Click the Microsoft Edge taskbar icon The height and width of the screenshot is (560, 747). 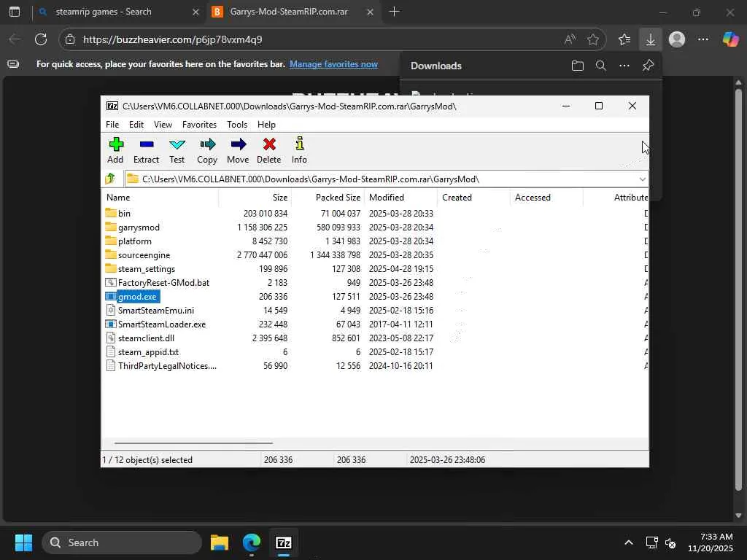click(252, 542)
